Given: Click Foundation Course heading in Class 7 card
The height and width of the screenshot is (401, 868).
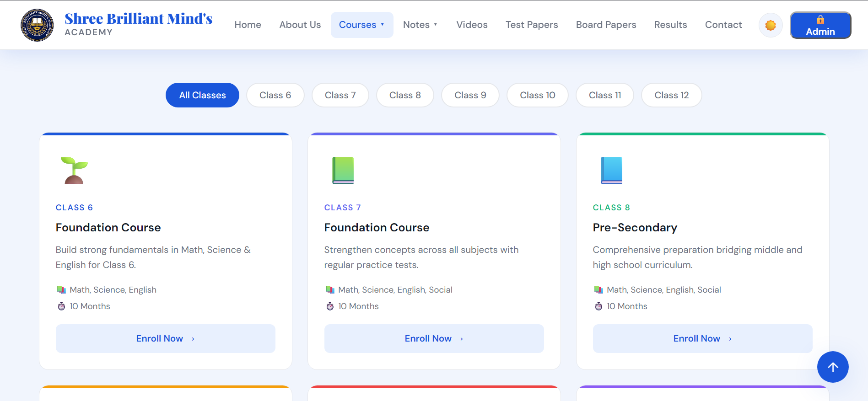Looking at the screenshot, I should click(377, 228).
